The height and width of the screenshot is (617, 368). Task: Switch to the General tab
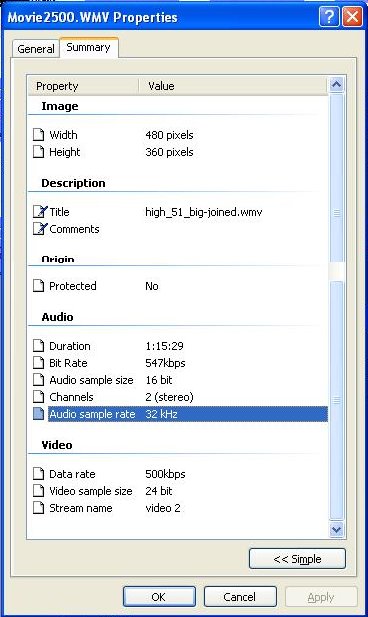pos(36,49)
